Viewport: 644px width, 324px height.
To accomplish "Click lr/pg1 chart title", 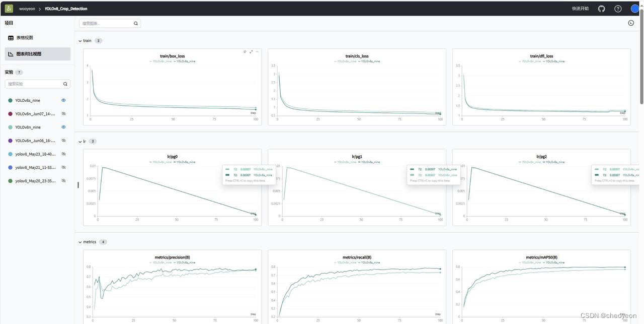I will tap(357, 157).
